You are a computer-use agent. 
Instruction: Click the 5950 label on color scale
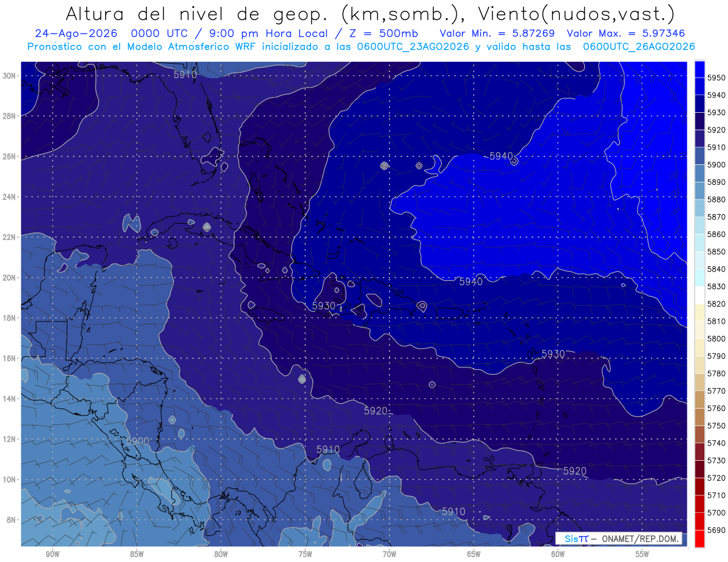click(716, 78)
